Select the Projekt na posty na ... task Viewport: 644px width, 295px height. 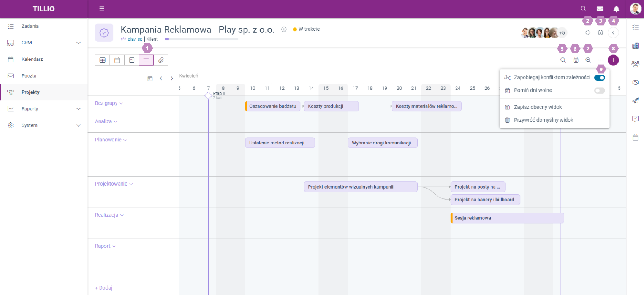478,187
